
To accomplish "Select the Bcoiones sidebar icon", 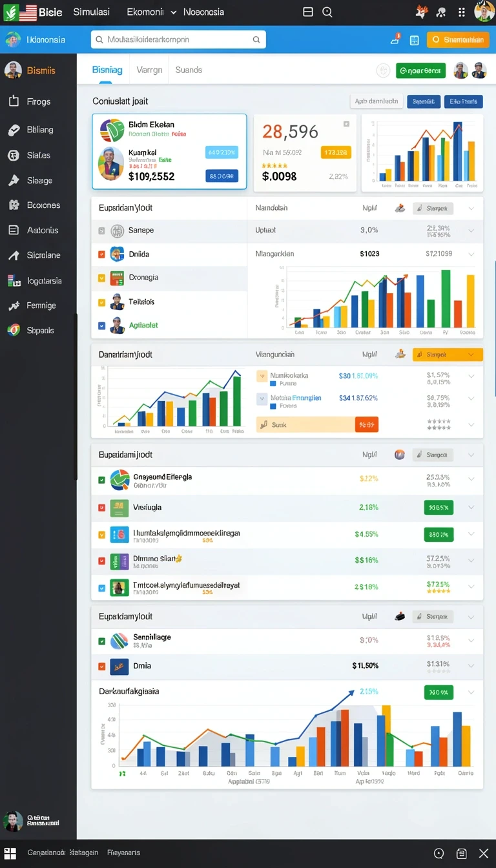I will pos(13,205).
